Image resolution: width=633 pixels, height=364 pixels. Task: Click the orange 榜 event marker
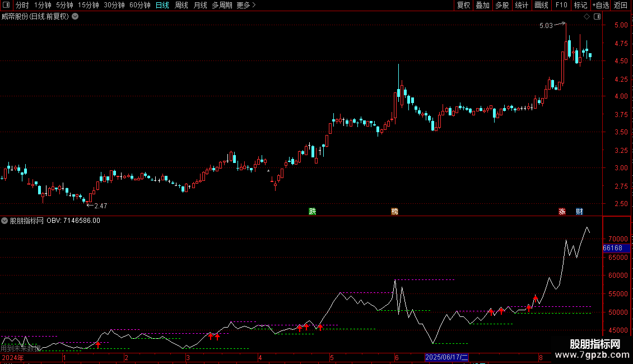click(x=394, y=212)
